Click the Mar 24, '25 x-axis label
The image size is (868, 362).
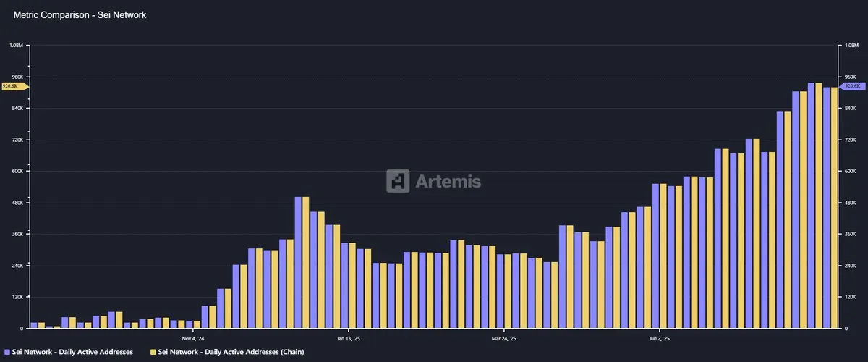[x=503, y=338]
